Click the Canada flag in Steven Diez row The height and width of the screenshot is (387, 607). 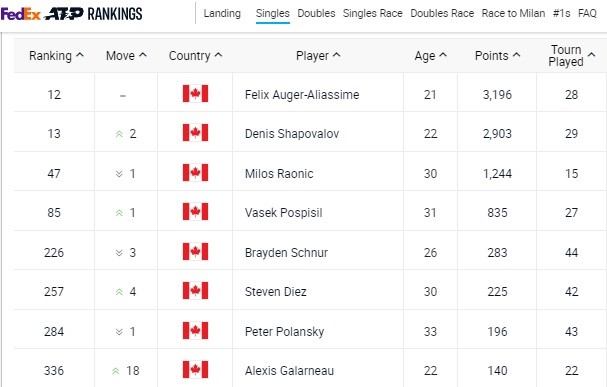195,291
